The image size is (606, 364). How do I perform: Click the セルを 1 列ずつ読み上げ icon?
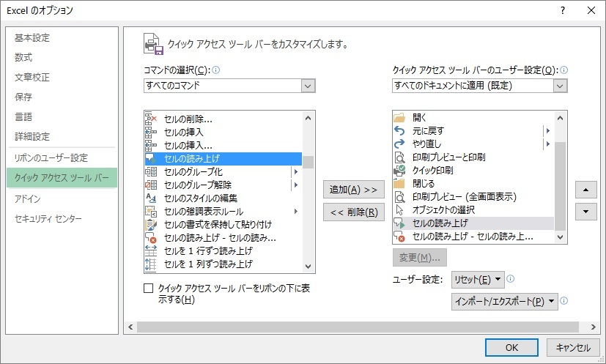pos(151,264)
